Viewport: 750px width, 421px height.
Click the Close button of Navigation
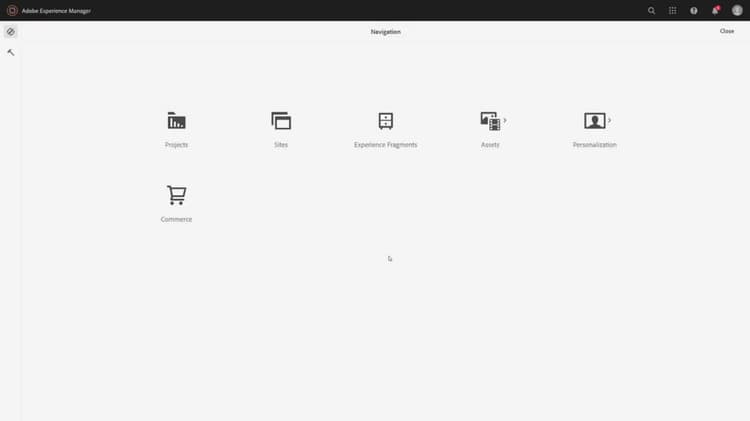pos(727,31)
